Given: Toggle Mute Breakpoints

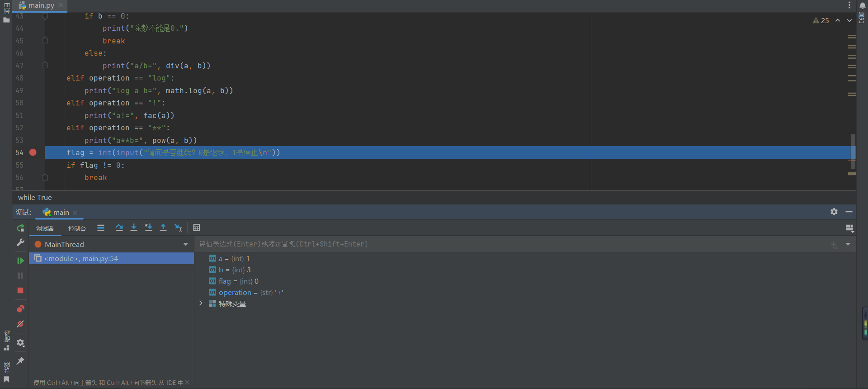Looking at the screenshot, I should click(20, 324).
